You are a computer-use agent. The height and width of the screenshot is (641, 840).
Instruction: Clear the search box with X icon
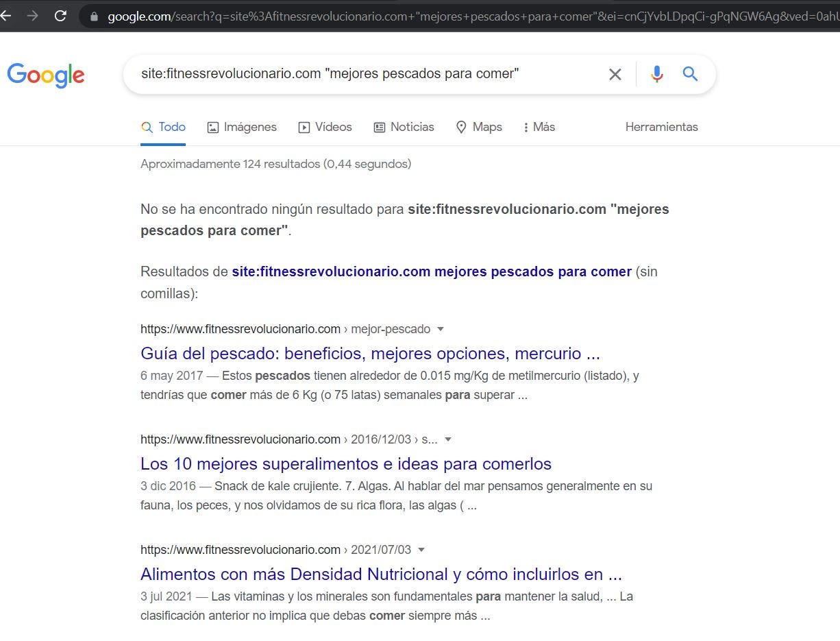615,74
